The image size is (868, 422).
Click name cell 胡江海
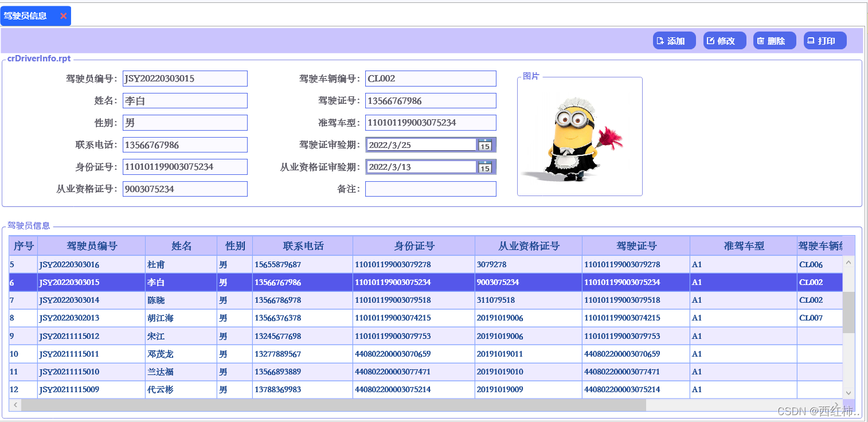[181, 318]
